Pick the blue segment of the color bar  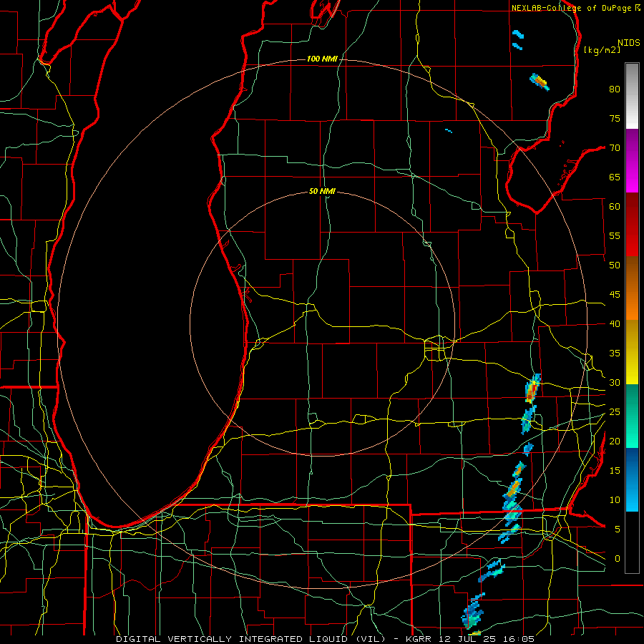632,480
